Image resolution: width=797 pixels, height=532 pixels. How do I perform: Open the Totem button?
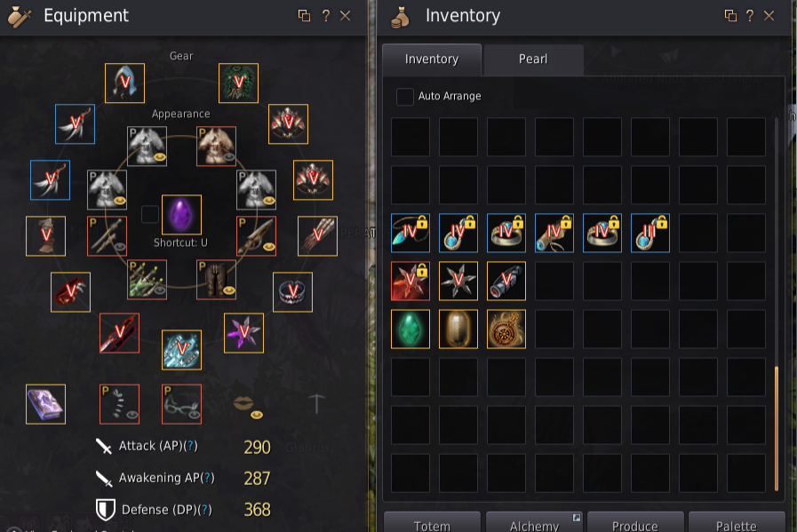click(x=432, y=523)
